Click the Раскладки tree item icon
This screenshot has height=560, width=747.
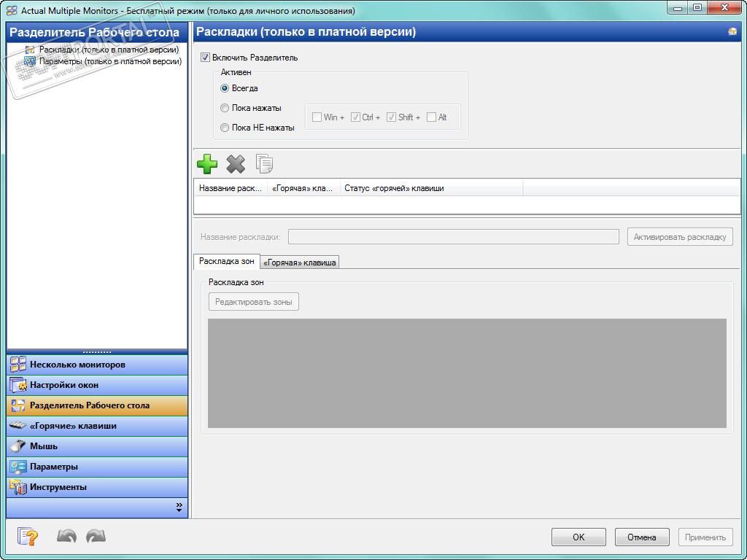[x=30, y=50]
